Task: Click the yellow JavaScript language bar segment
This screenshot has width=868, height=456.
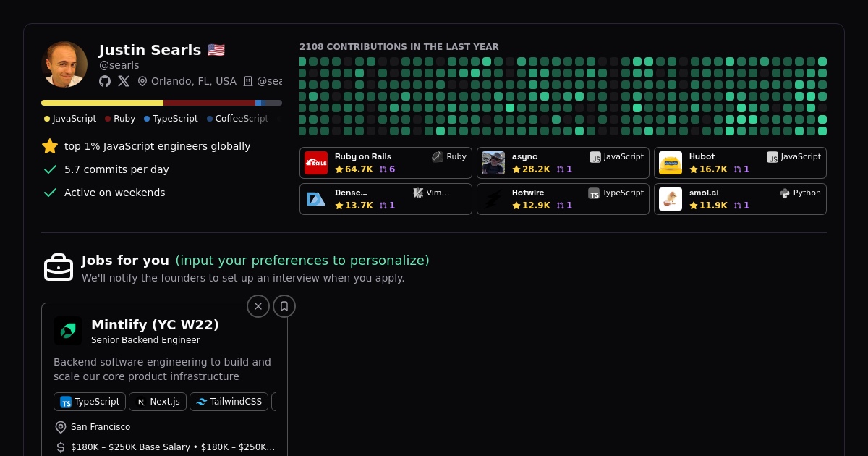Action: point(102,103)
